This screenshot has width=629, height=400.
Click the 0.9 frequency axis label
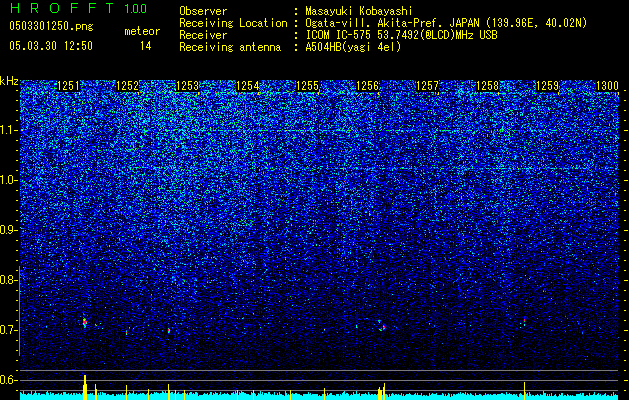[7, 230]
